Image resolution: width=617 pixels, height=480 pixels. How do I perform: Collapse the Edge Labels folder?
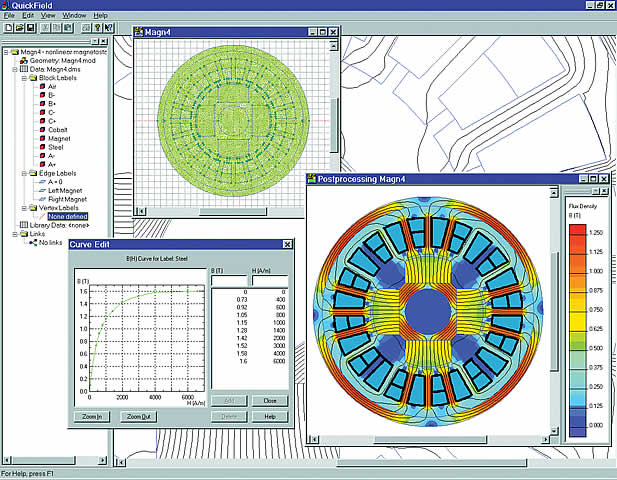pyautogui.click(x=24, y=173)
